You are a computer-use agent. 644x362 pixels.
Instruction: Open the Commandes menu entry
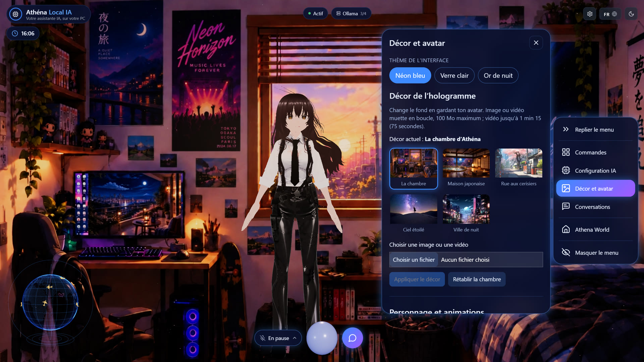[595, 152]
